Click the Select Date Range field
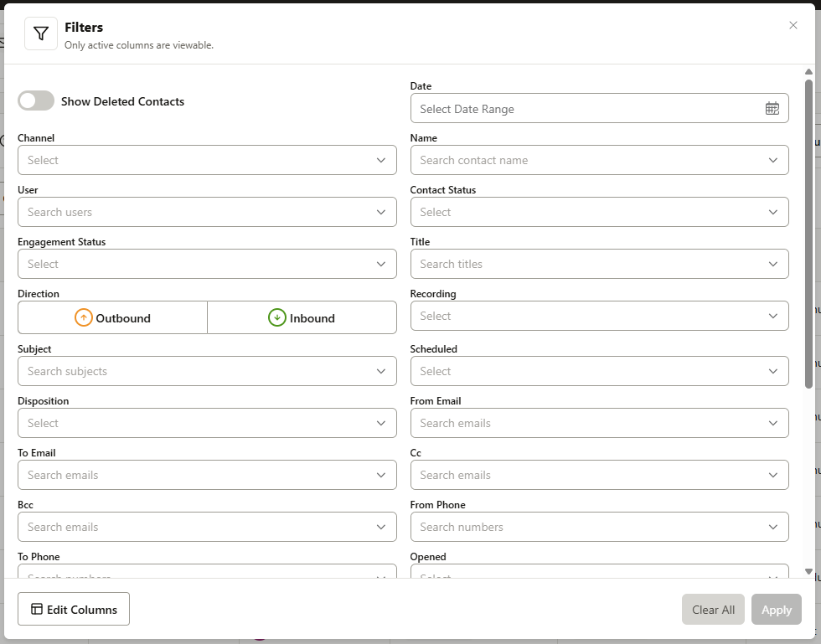This screenshot has height=644, width=821. pos(599,108)
